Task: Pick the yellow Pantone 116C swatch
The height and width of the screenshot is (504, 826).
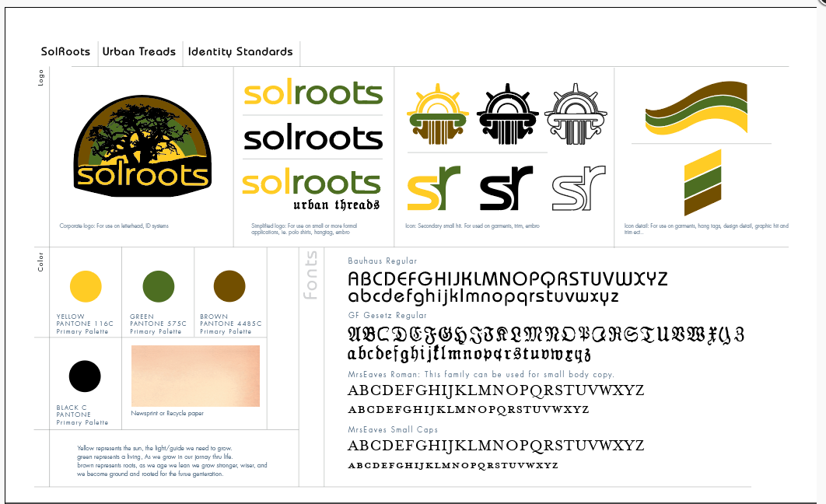Action: tap(86, 286)
